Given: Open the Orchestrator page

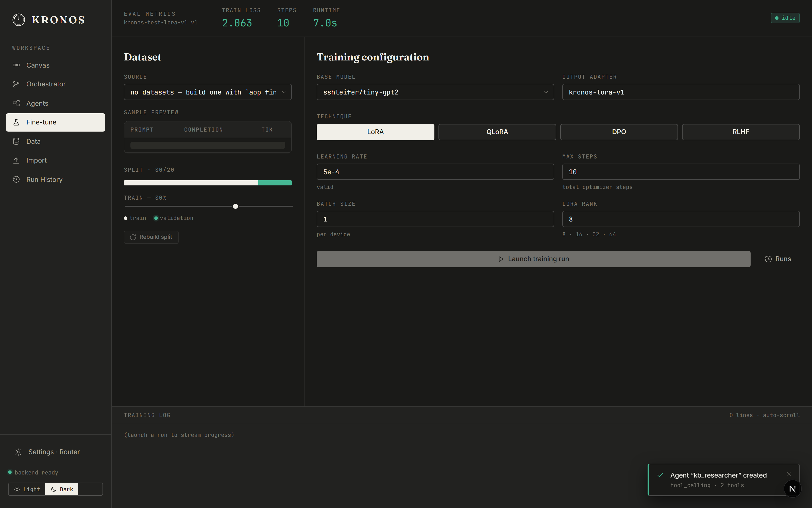Looking at the screenshot, I should 55,84.
